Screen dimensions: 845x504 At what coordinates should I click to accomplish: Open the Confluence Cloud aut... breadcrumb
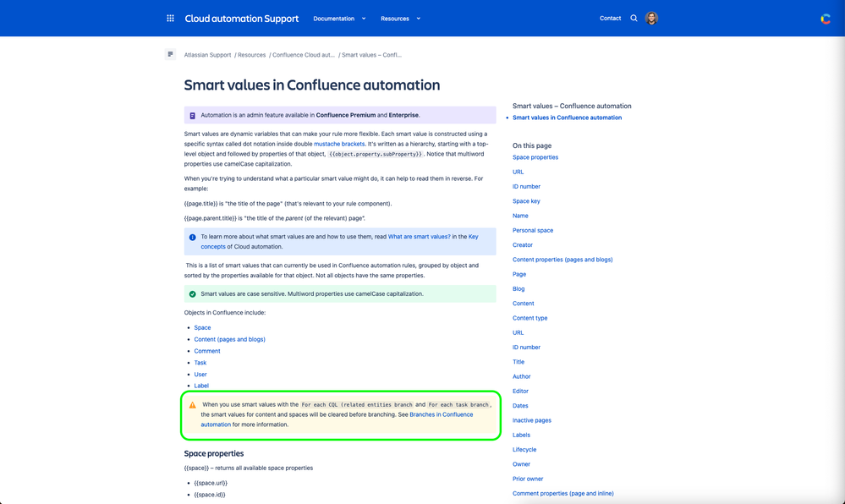coord(304,55)
